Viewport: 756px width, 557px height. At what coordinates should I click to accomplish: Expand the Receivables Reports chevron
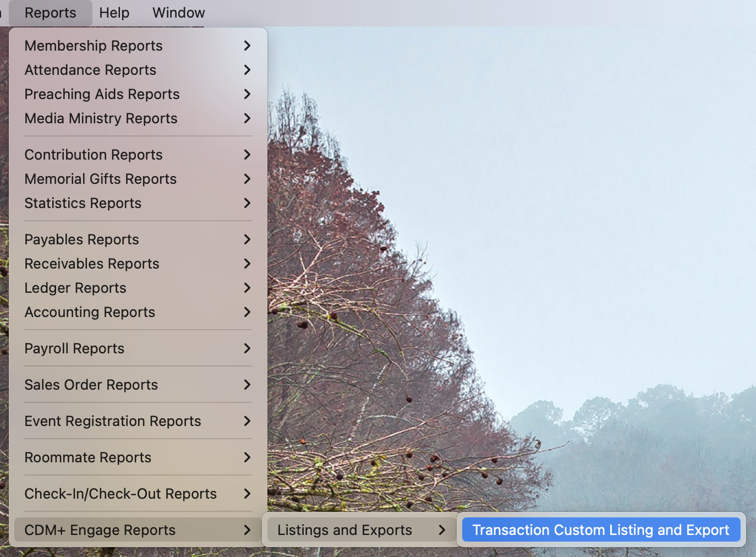click(247, 264)
